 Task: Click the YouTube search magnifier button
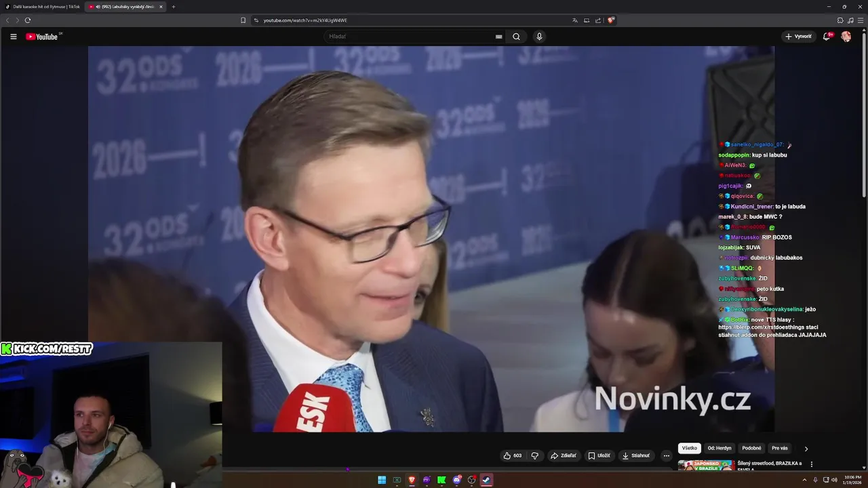tap(516, 37)
